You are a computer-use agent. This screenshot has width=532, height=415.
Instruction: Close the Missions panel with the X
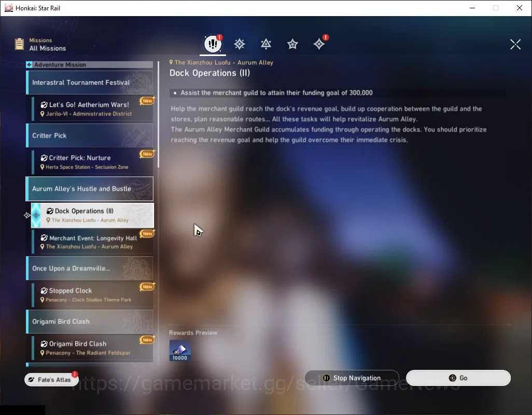tap(515, 44)
